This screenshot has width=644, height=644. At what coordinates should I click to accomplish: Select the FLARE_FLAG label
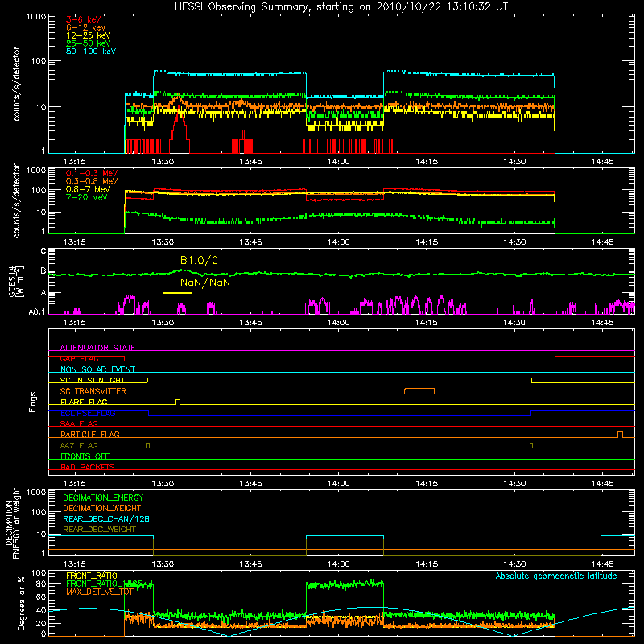[84, 402]
